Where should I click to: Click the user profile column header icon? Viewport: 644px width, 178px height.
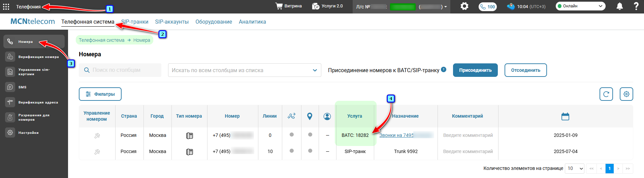(x=327, y=116)
